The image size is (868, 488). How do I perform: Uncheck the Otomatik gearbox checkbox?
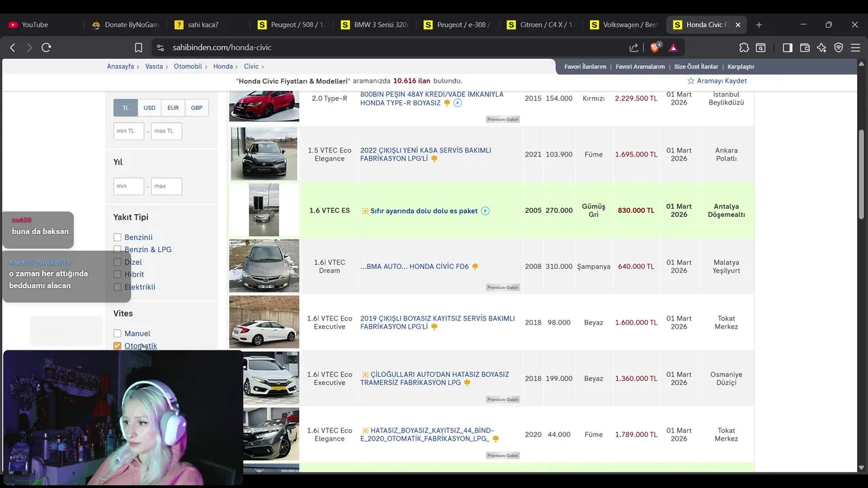tap(117, 346)
